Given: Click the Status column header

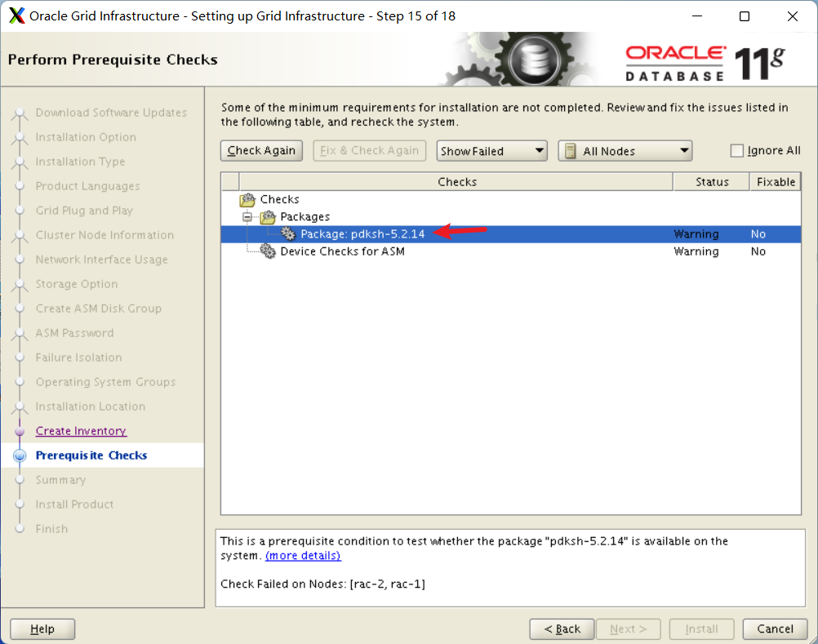Looking at the screenshot, I should [712, 182].
